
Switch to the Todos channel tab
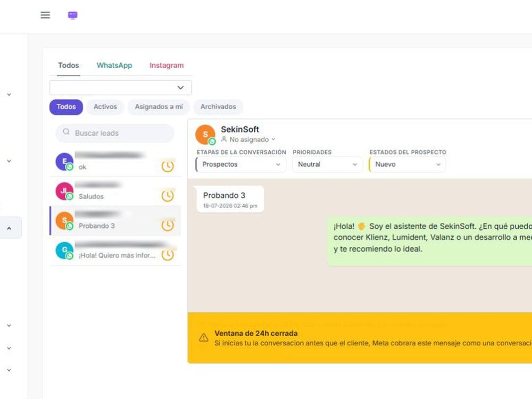69,65
